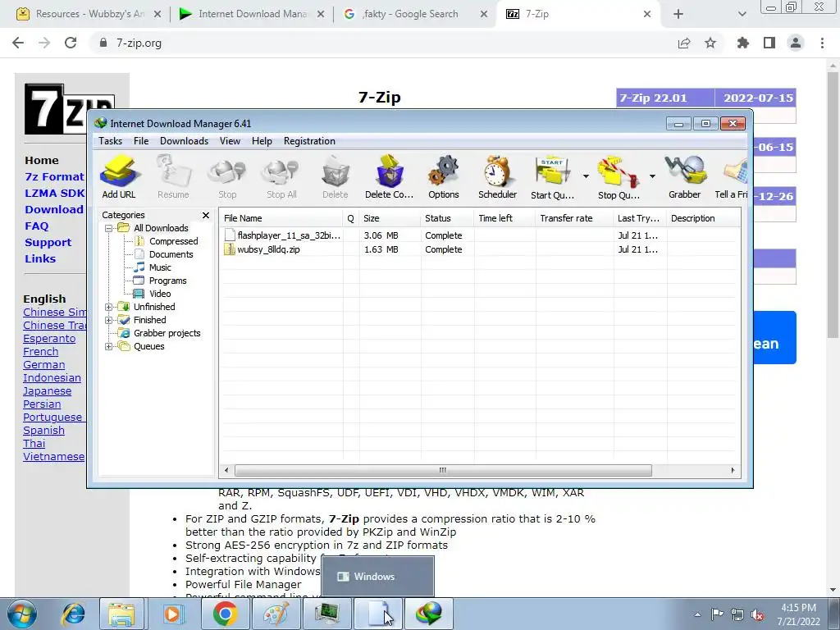Expand the Unfinished category node

pos(109,307)
